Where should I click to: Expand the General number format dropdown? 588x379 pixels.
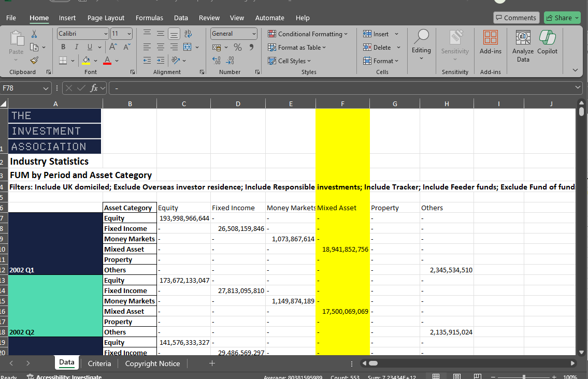[x=254, y=34]
